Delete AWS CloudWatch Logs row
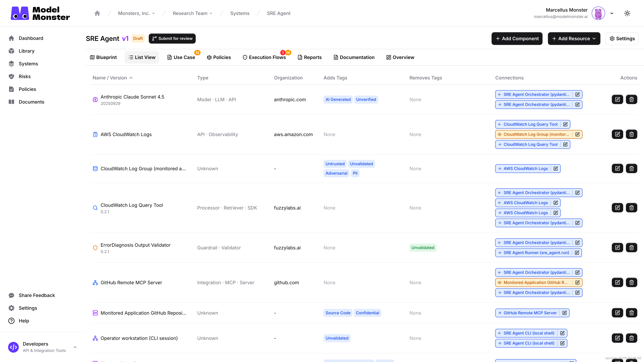The width and height of the screenshot is (644, 362). pyautogui.click(x=631, y=134)
